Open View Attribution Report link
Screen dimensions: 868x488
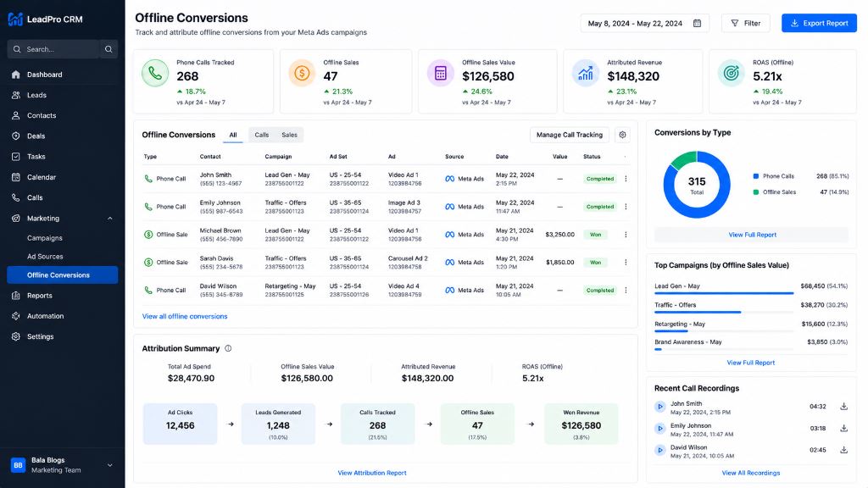click(x=372, y=473)
